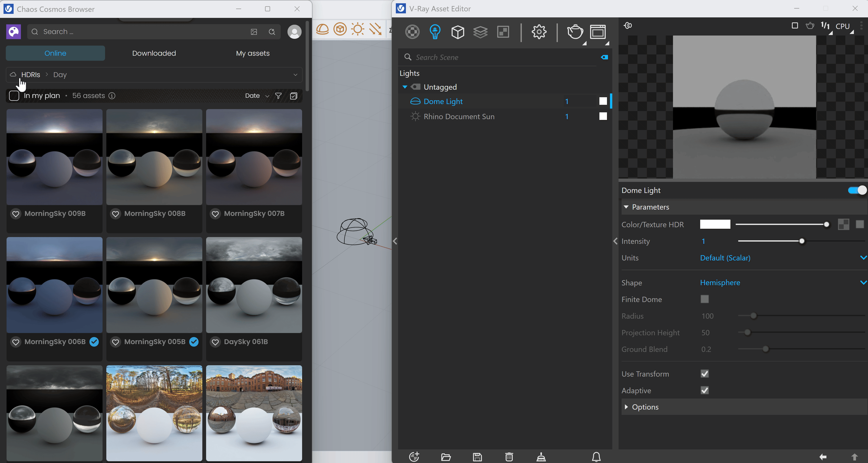Adjust the Color/Texture HDR slider handle
This screenshot has height=463, width=868.
[826, 224]
